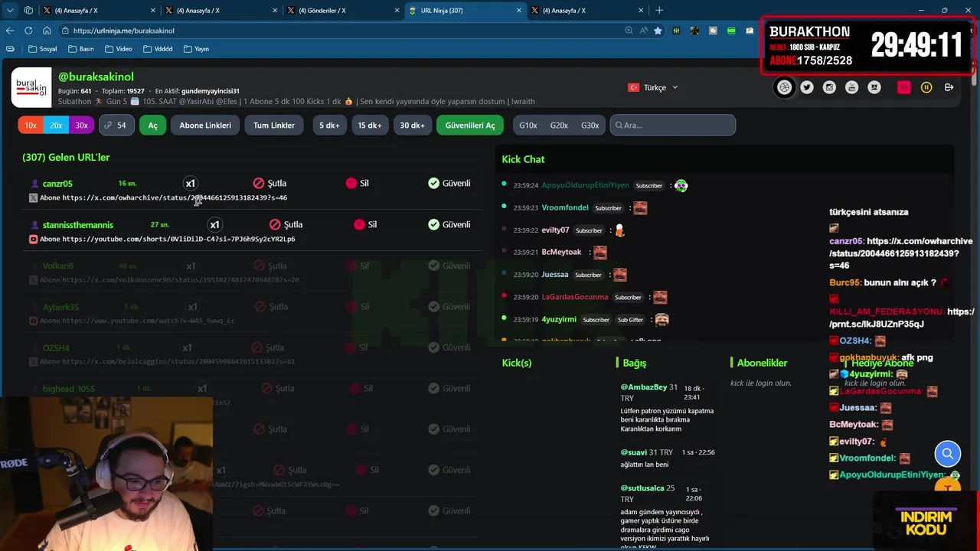
Task: Click Şutla for stannissthemannis row
Action: (286, 224)
